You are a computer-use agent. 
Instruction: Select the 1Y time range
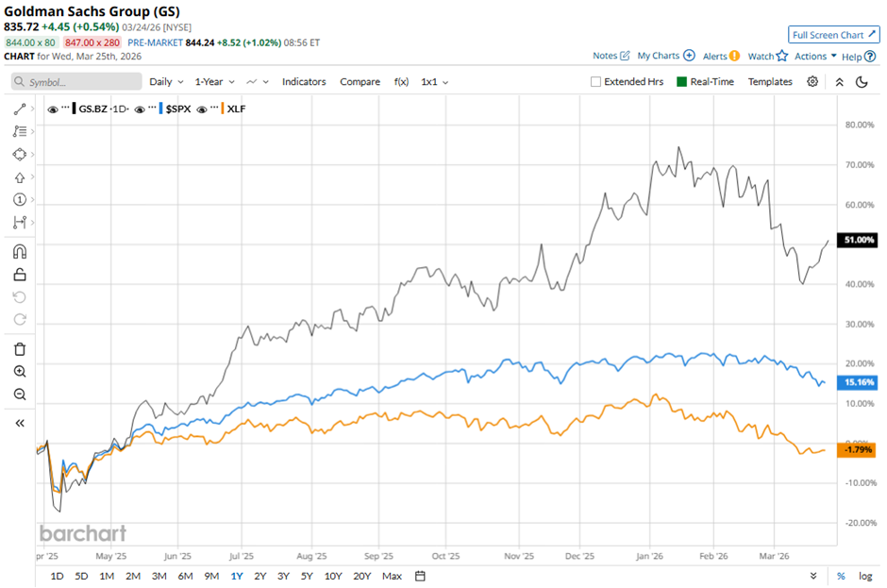coord(237,576)
